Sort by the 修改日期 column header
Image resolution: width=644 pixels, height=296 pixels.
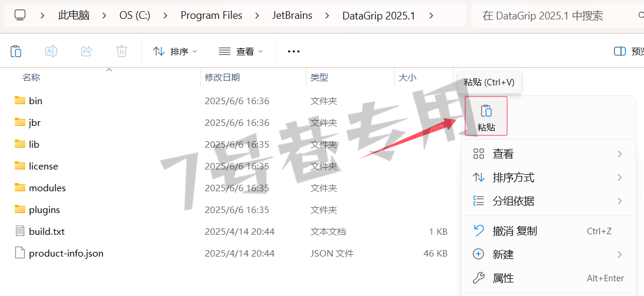pyautogui.click(x=222, y=77)
